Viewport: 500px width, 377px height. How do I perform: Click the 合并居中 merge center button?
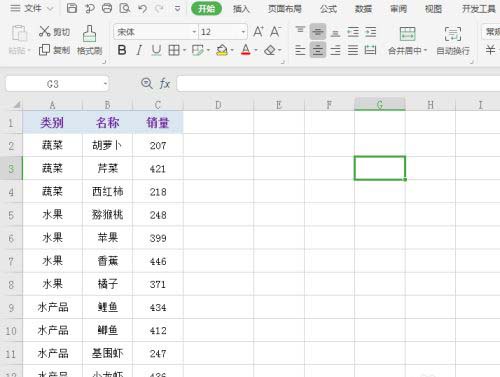[x=407, y=40]
